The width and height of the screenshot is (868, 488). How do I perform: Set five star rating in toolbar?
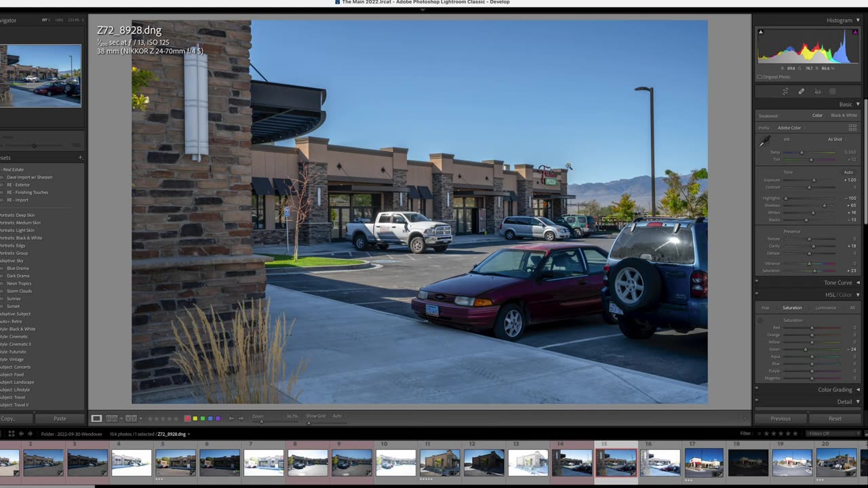point(176,418)
